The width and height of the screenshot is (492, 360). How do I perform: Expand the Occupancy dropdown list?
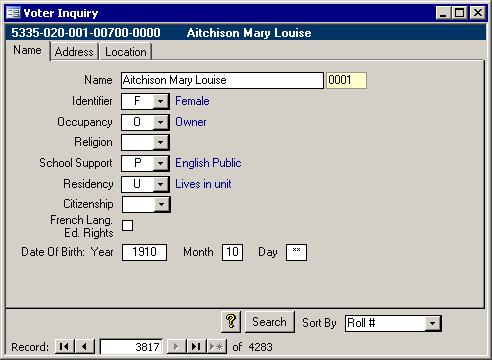click(161, 122)
